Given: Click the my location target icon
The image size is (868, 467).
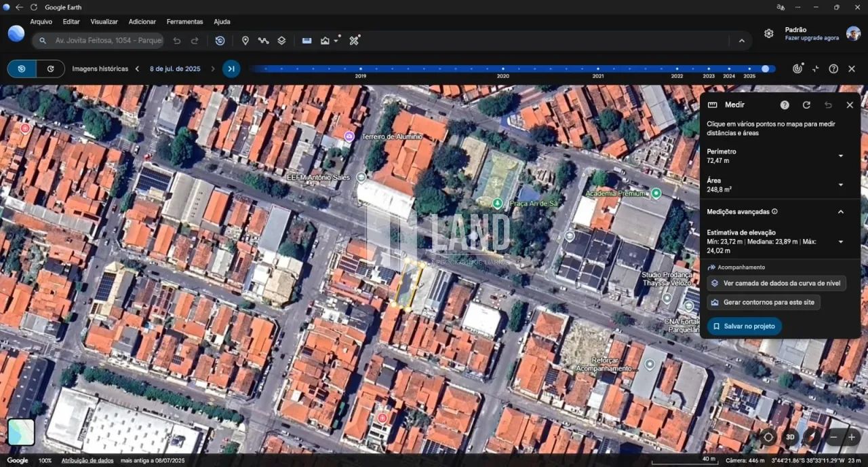Looking at the screenshot, I should pos(768,437).
